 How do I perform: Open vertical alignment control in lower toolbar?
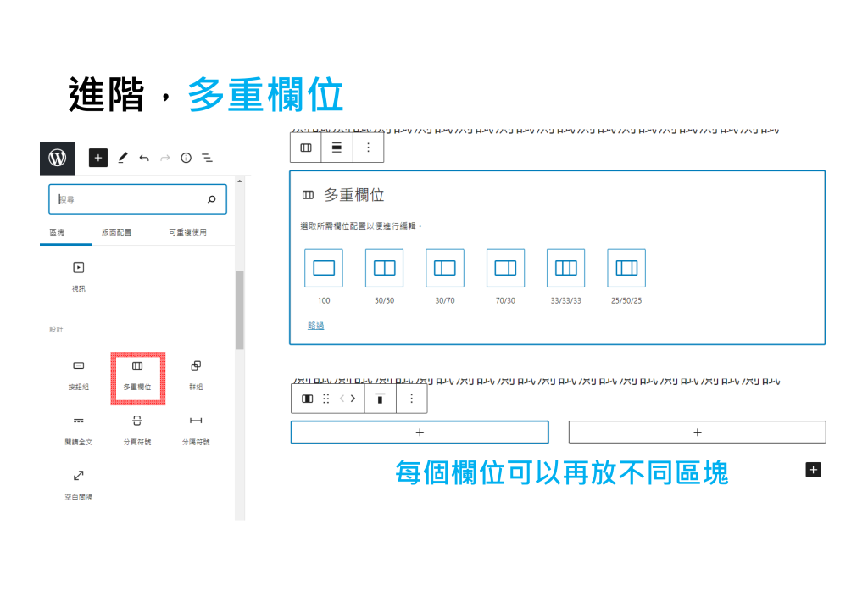[x=380, y=399]
